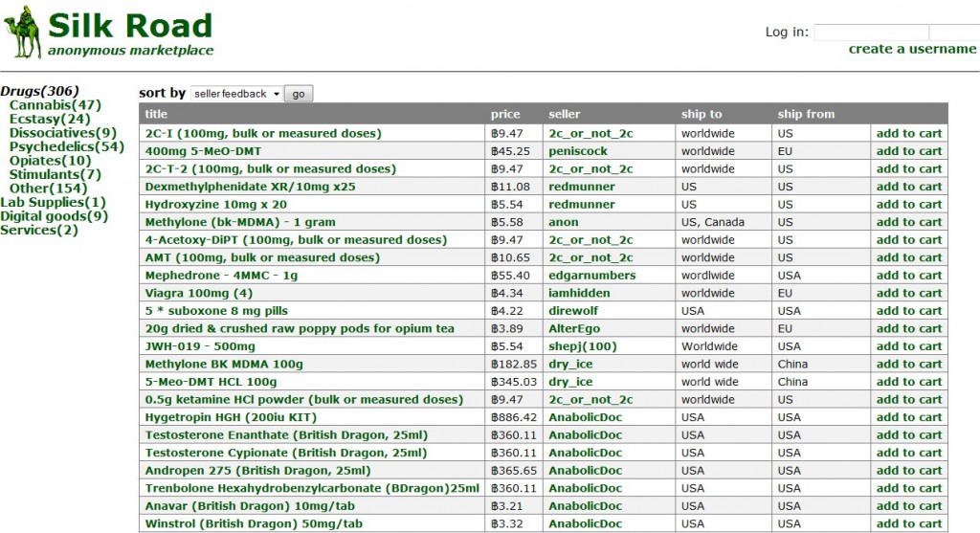Click add to cart for Anavar 10mg/tab

(x=909, y=506)
